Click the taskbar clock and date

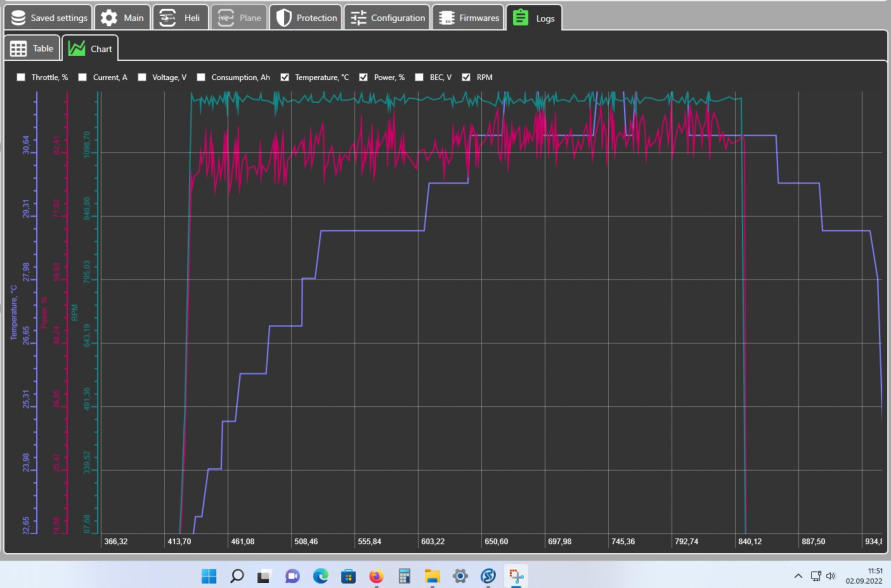pyautogui.click(x=861, y=576)
